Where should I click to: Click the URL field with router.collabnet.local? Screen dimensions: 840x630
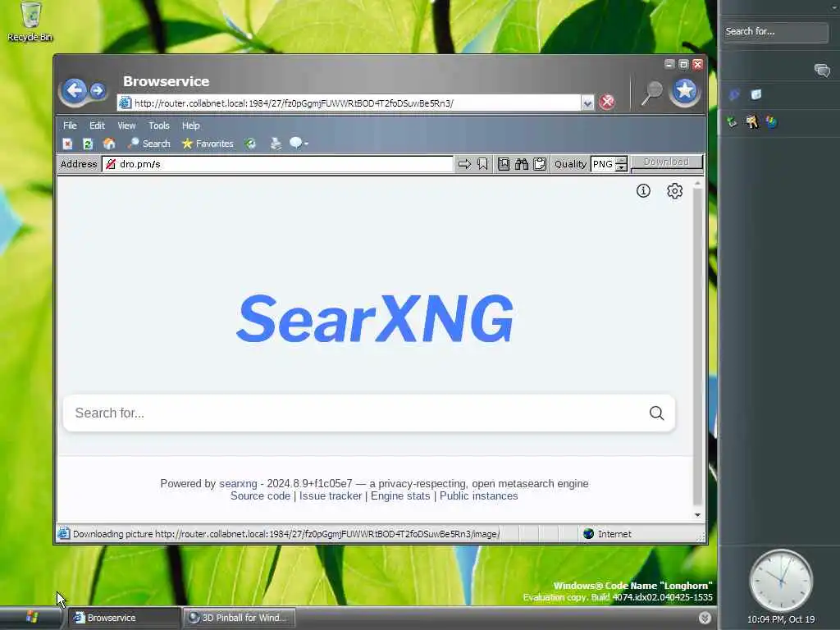tap(349, 103)
